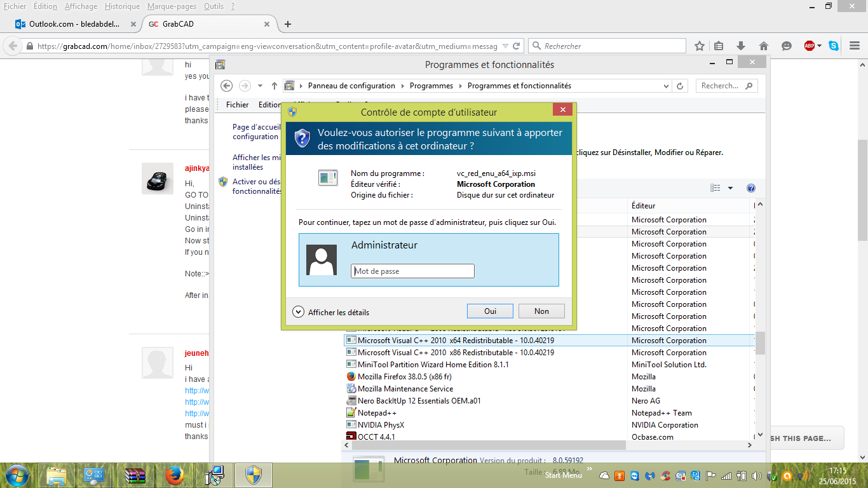This screenshot has width=868, height=488.
Task: Click the Firefox bookmark star icon
Action: [700, 46]
